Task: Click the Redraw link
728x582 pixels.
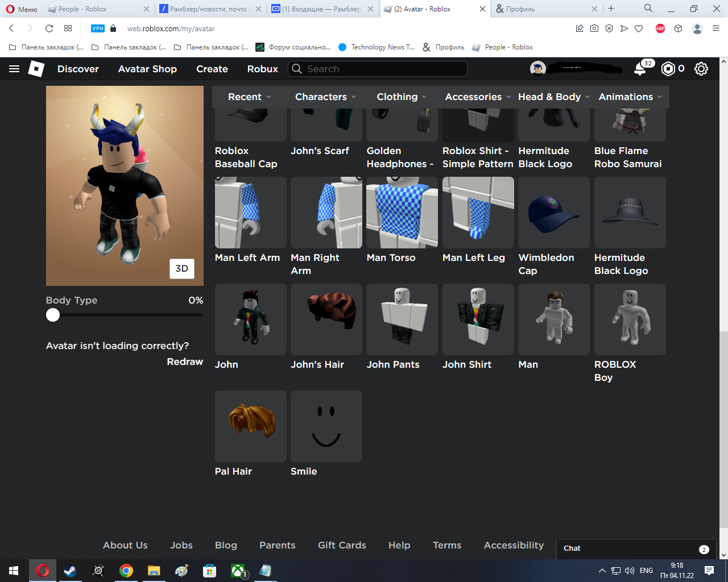Action: pos(185,361)
